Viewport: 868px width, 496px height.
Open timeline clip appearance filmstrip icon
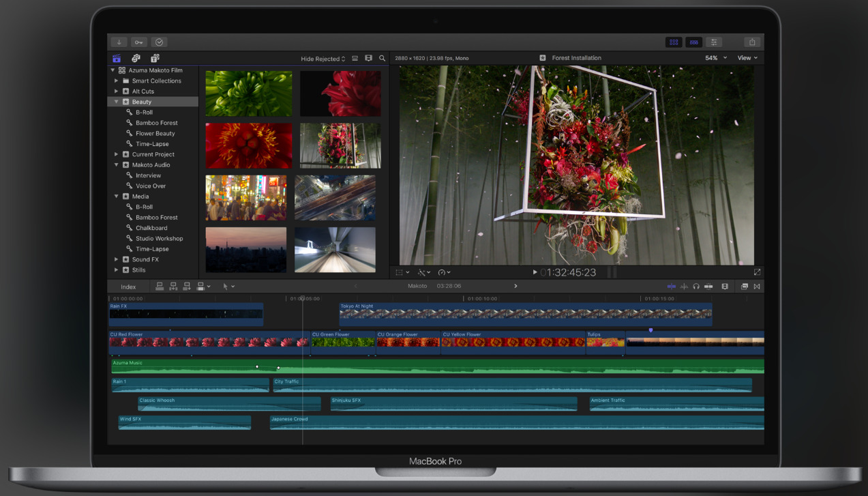(x=725, y=287)
